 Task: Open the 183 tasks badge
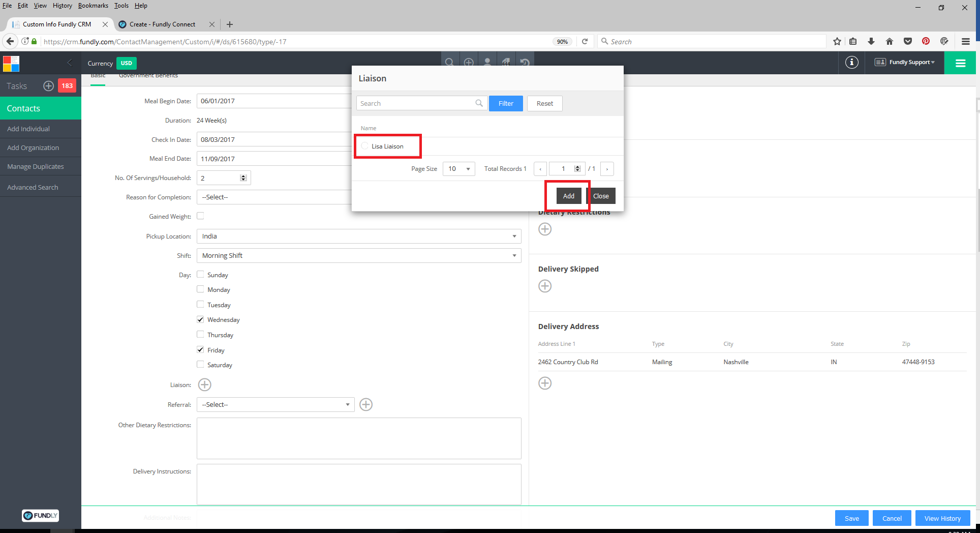pos(67,86)
